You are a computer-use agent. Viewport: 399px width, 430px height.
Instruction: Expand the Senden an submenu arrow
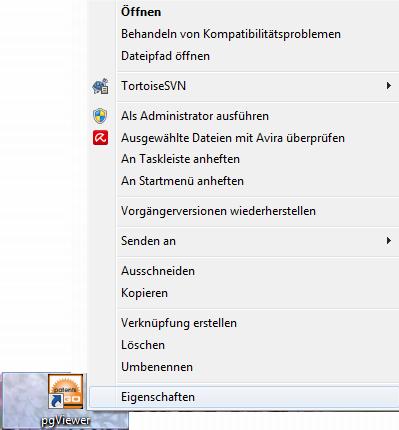click(x=389, y=241)
